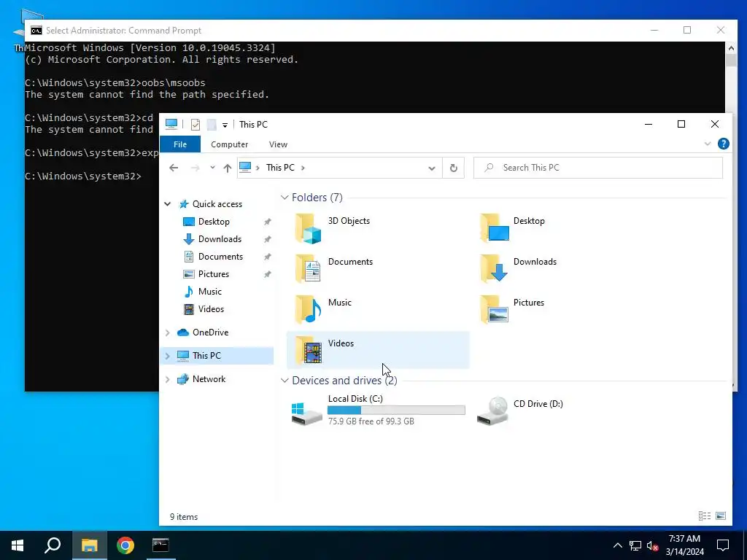Select Pictures under Quick access

[x=214, y=274]
